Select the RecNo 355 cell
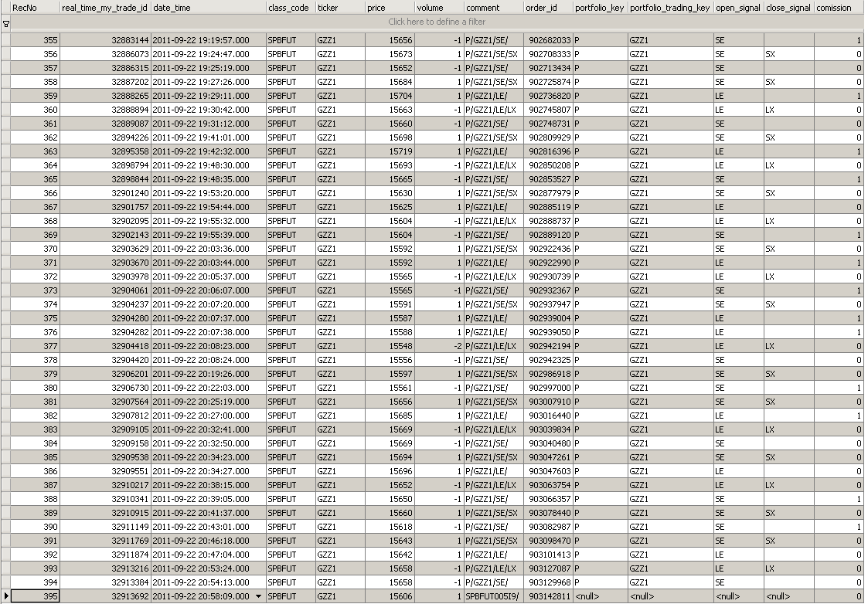This screenshot has width=868, height=604. (35, 40)
